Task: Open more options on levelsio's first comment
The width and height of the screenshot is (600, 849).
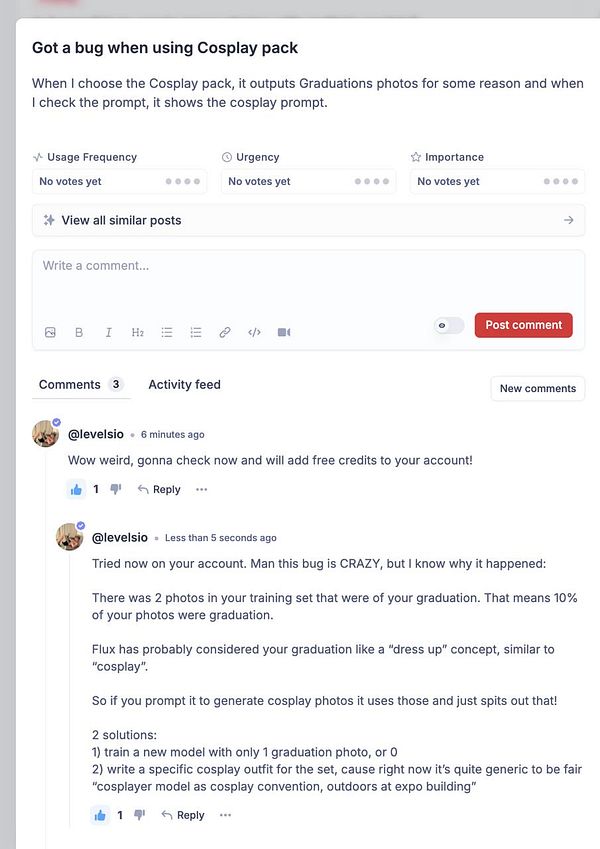Action: click(x=202, y=489)
